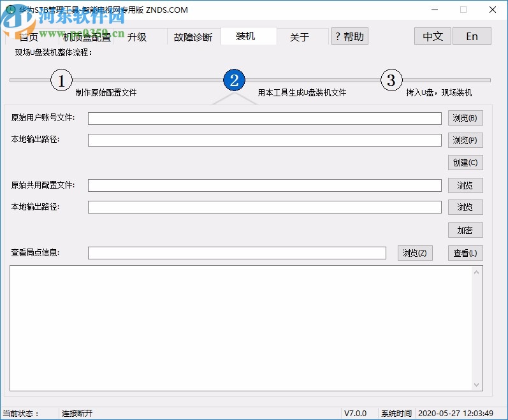
Task: Click the 当前状态 label in the status bar
Action: [x=21, y=413]
